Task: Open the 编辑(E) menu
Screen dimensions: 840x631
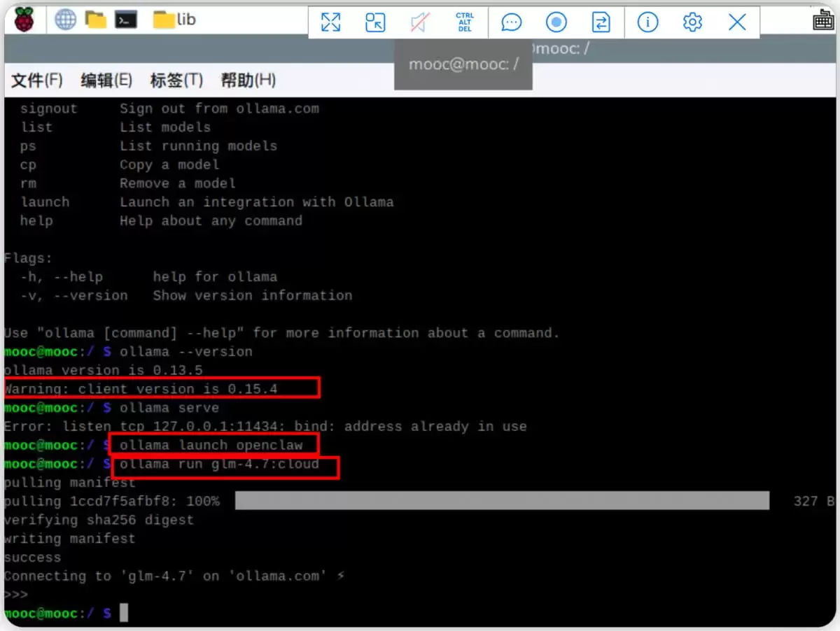Action: pos(106,80)
